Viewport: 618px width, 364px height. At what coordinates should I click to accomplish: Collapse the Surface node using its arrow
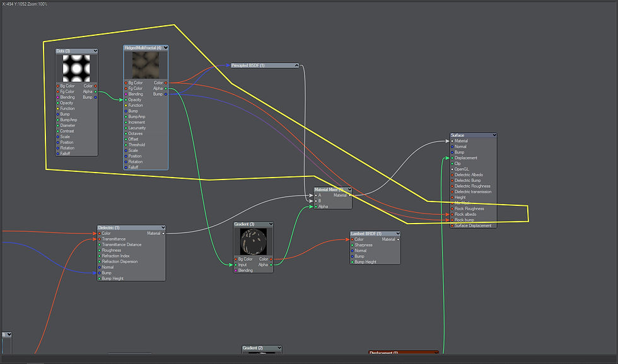[494, 135]
